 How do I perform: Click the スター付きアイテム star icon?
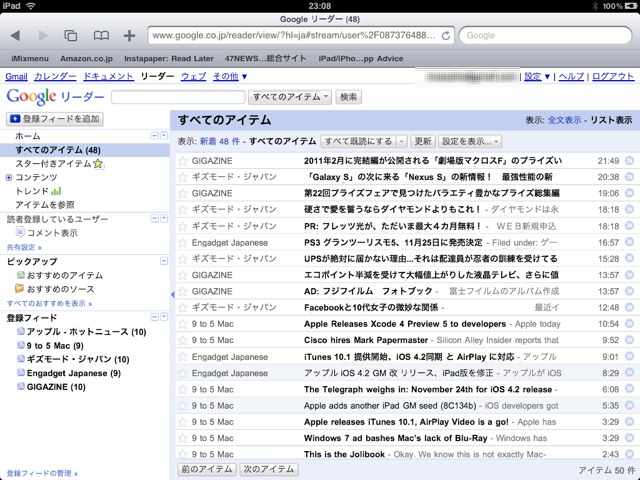[x=98, y=164]
